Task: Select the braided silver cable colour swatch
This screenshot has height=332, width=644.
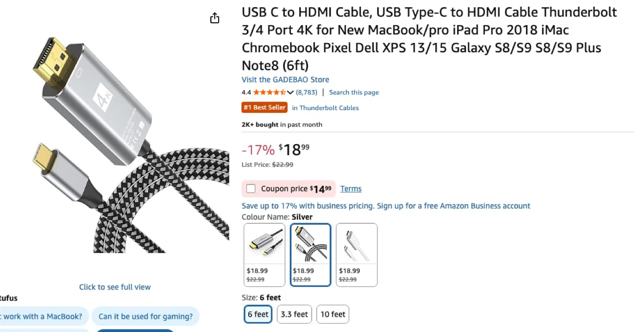Action: point(310,255)
